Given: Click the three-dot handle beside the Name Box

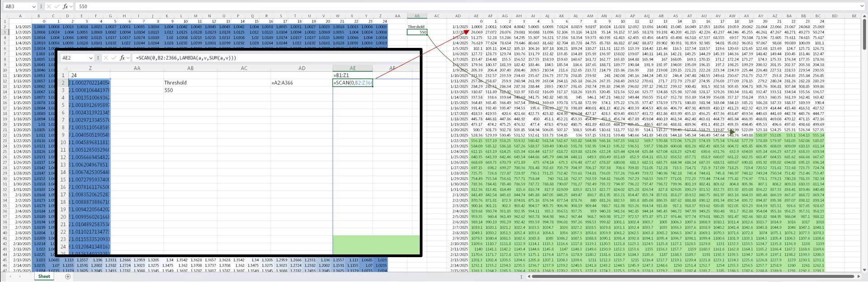Looking at the screenshot, I should 41,6.
